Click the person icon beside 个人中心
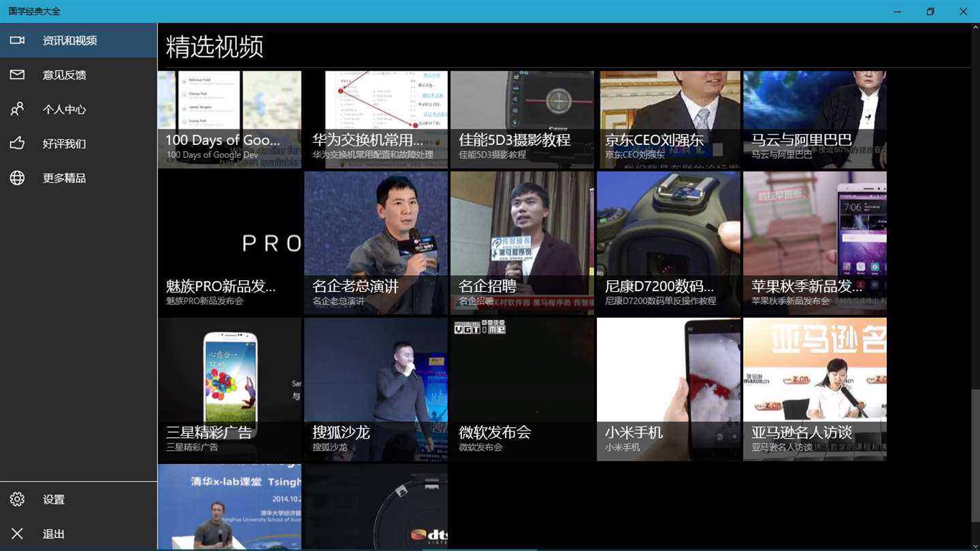This screenshot has width=980, height=551. pyautogui.click(x=17, y=109)
